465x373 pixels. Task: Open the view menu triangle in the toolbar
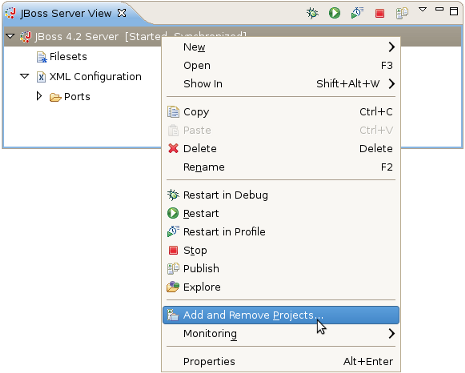422,9
